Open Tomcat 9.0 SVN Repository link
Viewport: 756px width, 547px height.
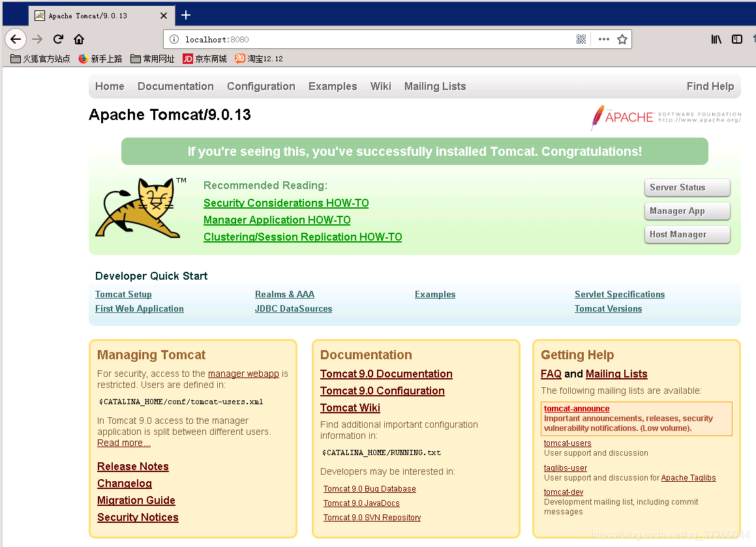click(x=372, y=518)
